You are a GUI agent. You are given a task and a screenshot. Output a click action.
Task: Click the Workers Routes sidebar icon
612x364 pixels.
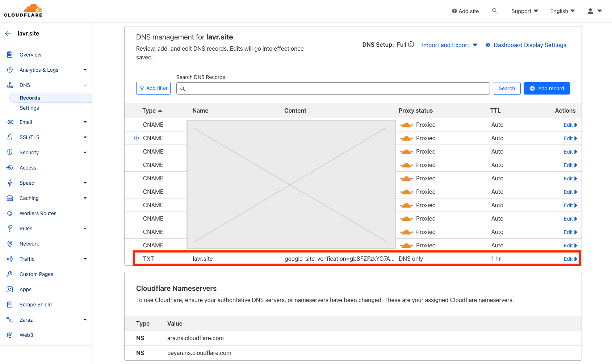(x=10, y=213)
